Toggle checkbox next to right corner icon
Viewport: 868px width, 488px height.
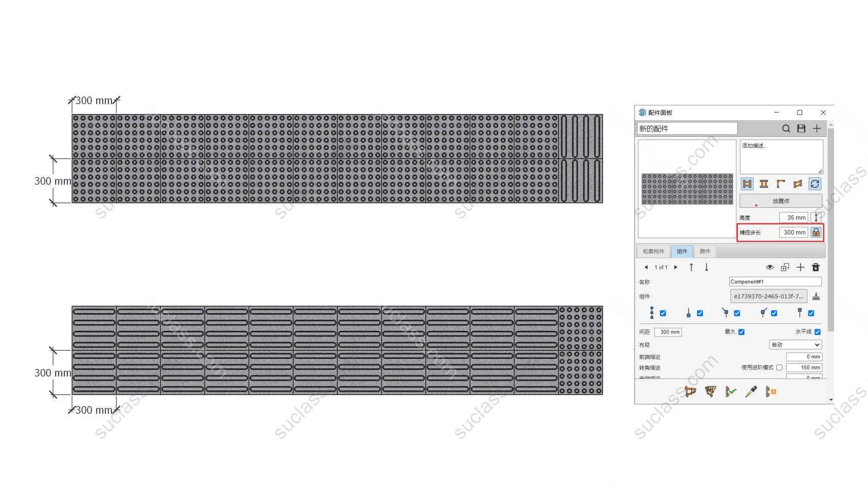tap(774, 313)
